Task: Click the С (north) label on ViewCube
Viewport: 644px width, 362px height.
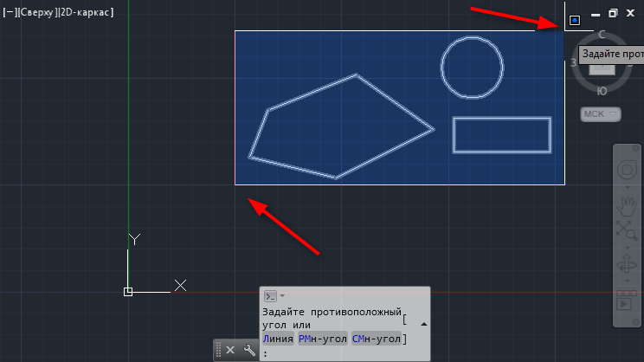Action: tap(602, 35)
